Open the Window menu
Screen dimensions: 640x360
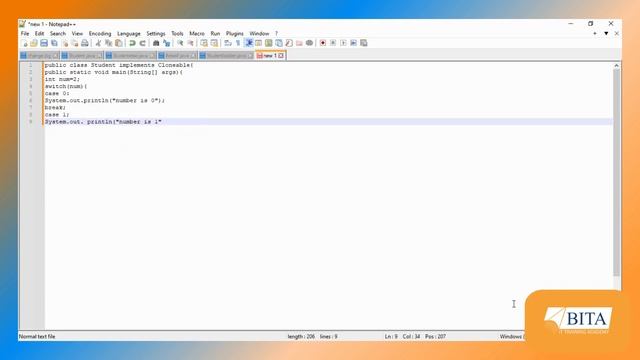[x=259, y=33]
